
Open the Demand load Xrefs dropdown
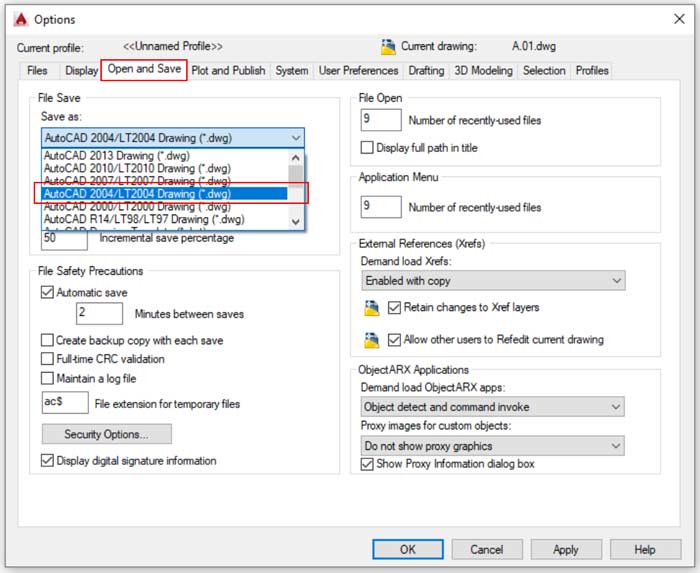tap(493, 281)
